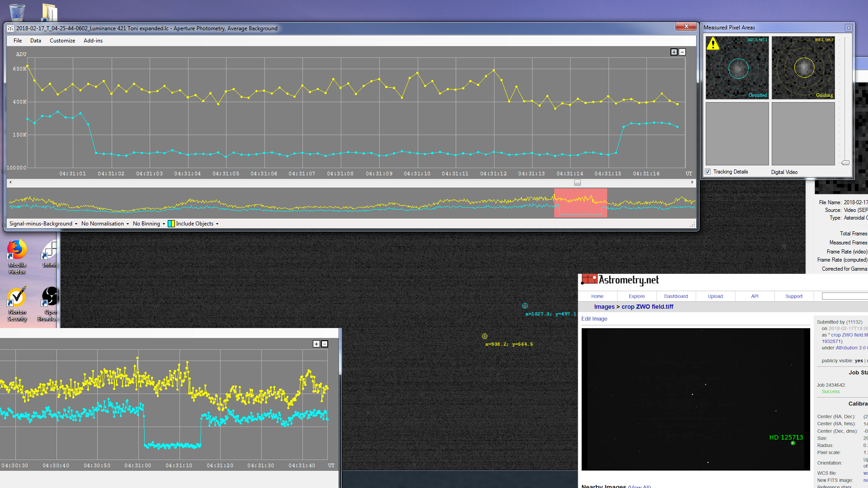
Task: Open the Explore tab on Astrometry.net
Action: [x=637, y=296]
